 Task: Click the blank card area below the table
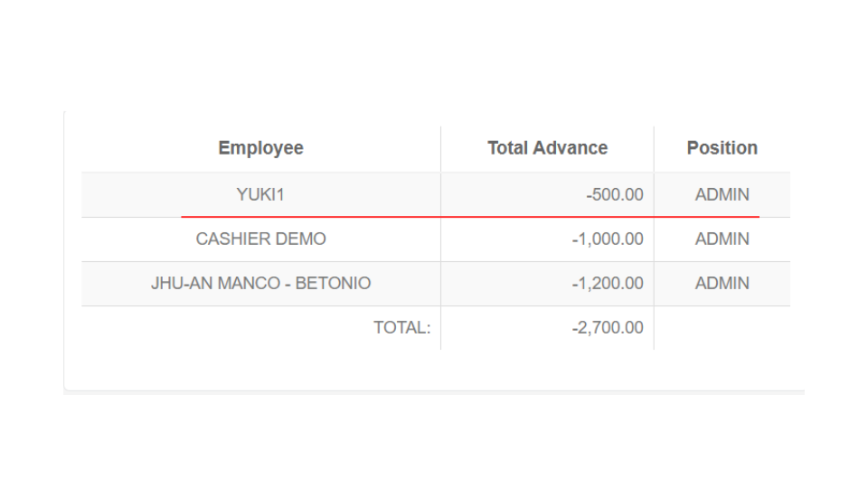tap(434, 371)
